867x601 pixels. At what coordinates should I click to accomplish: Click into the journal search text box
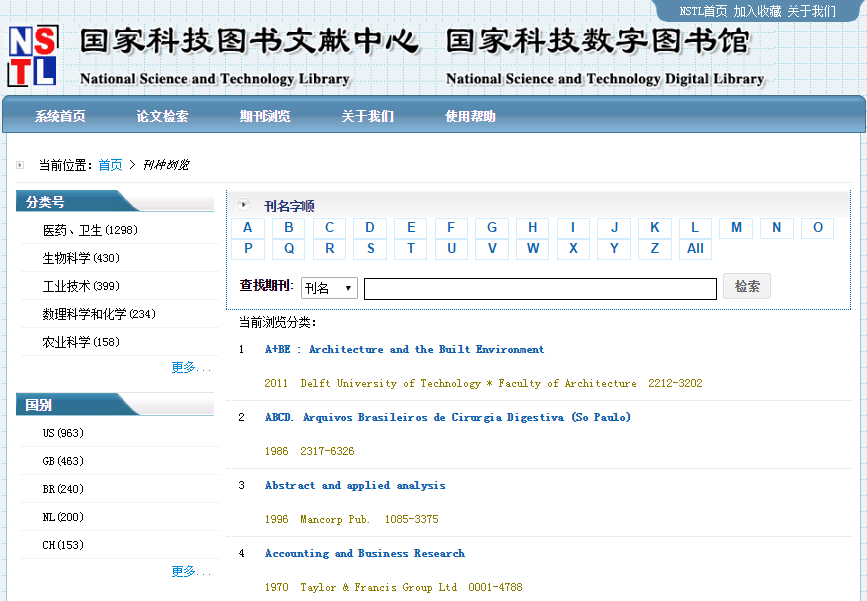click(x=540, y=289)
